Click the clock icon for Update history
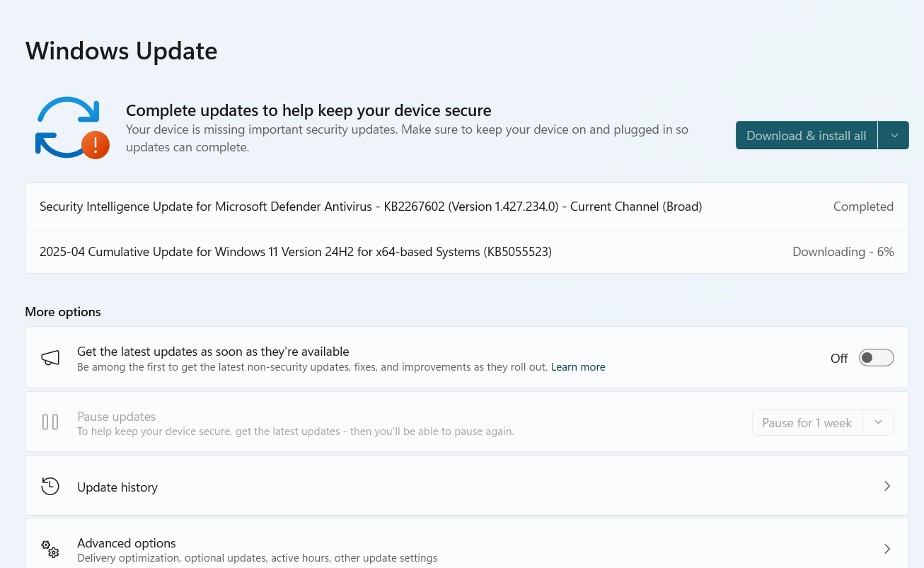Image resolution: width=924 pixels, height=568 pixels. (x=50, y=486)
